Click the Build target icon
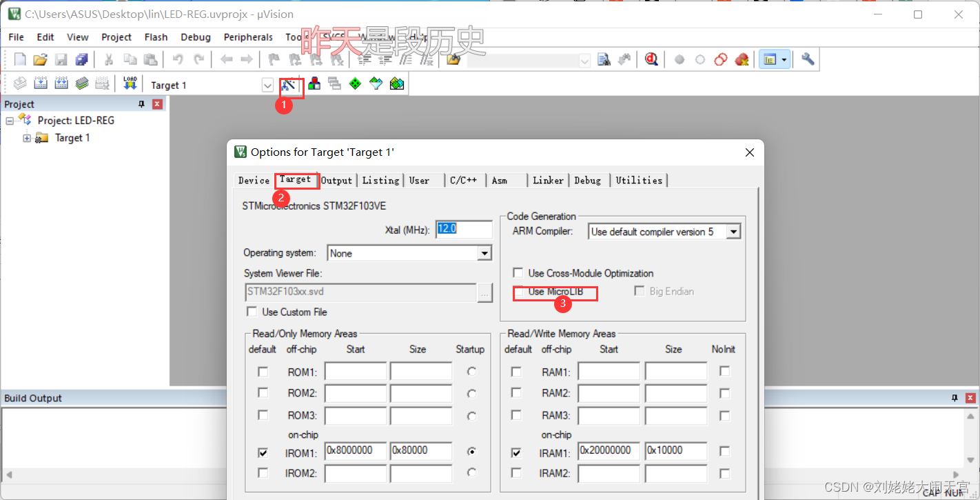The height and width of the screenshot is (500, 980). click(x=41, y=84)
